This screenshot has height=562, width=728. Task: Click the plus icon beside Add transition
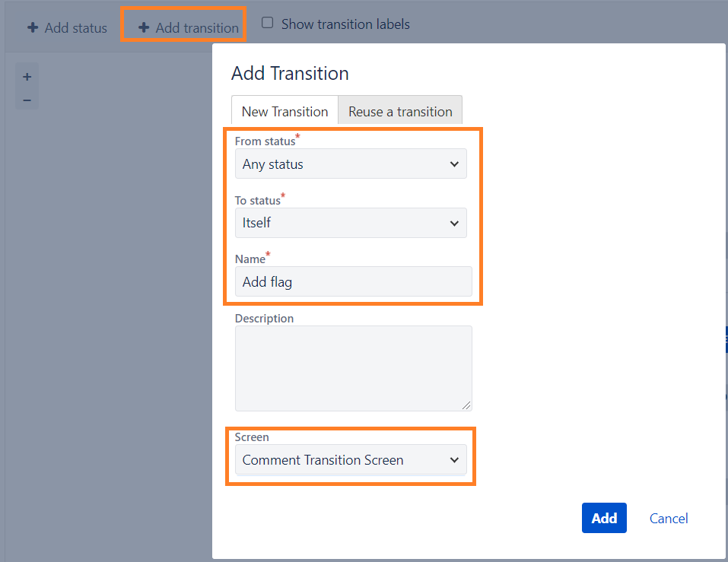[144, 27]
